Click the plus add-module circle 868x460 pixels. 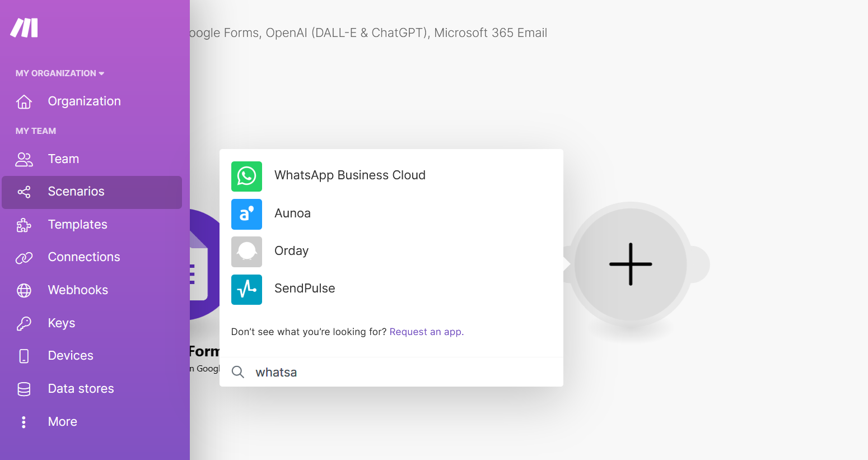[x=631, y=264]
